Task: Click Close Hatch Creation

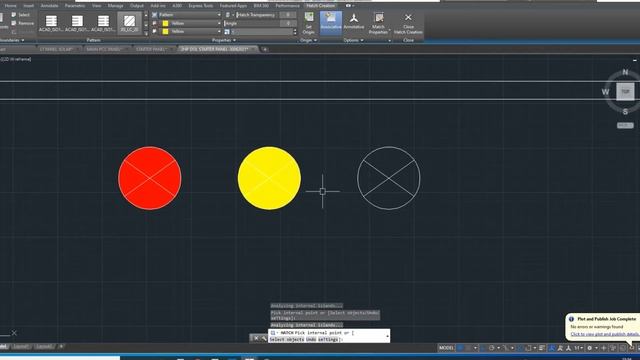Action: (408, 23)
